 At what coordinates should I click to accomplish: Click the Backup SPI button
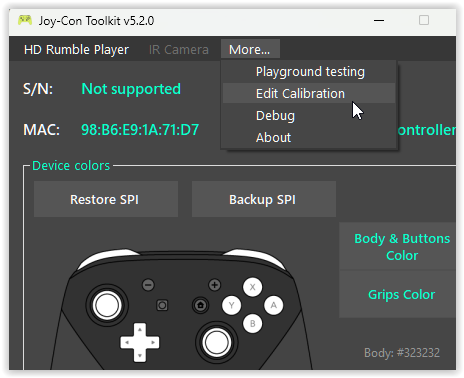point(264,199)
